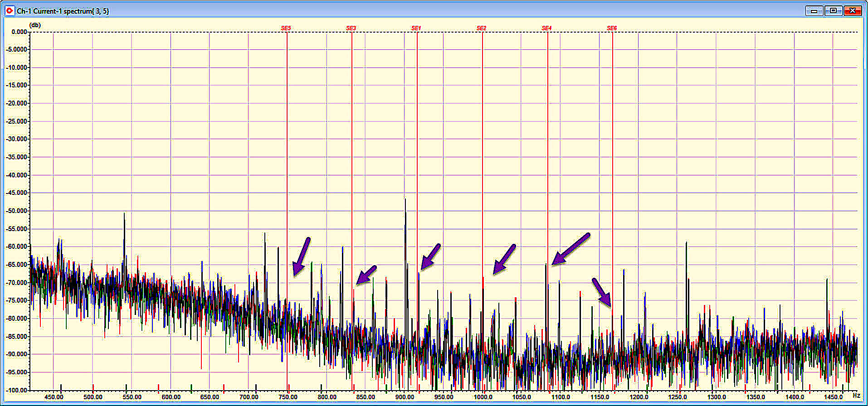Restore down the spectrum window
Screen dimensions: 868x406
[x=833, y=11]
